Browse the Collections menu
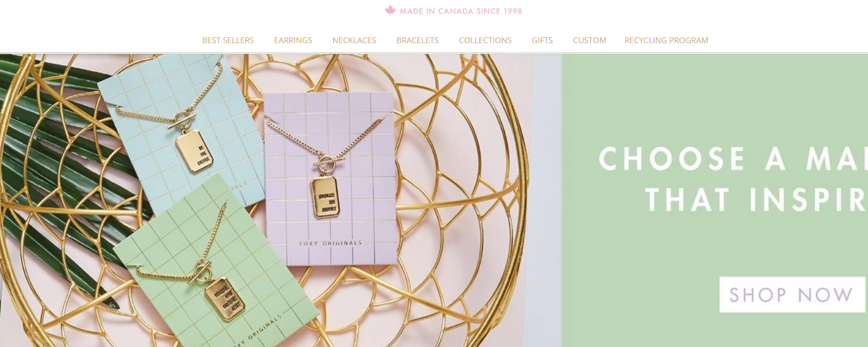The height and width of the screenshot is (347, 868). (x=485, y=40)
